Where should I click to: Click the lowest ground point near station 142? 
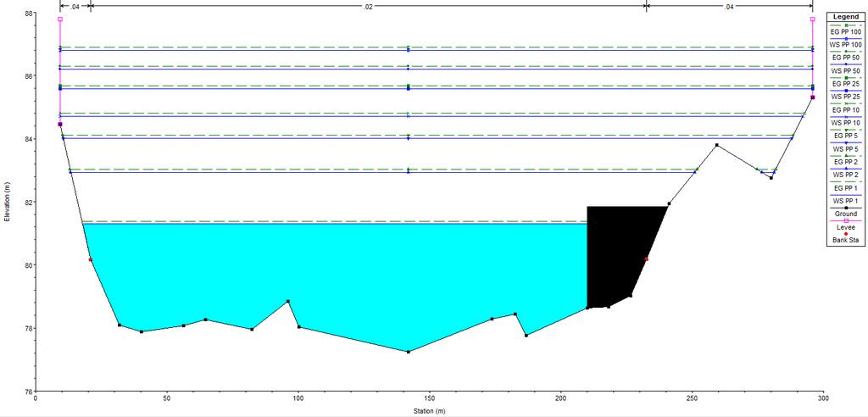(408, 353)
